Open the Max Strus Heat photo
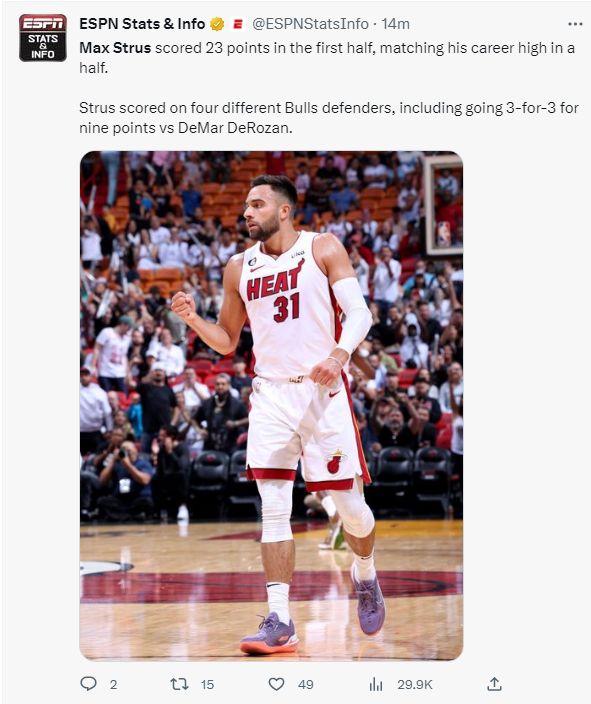The height and width of the screenshot is (704, 591). 271,405
